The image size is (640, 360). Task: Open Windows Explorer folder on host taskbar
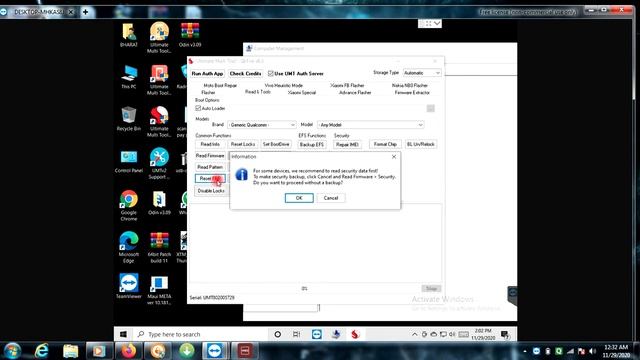pos(70,351)
